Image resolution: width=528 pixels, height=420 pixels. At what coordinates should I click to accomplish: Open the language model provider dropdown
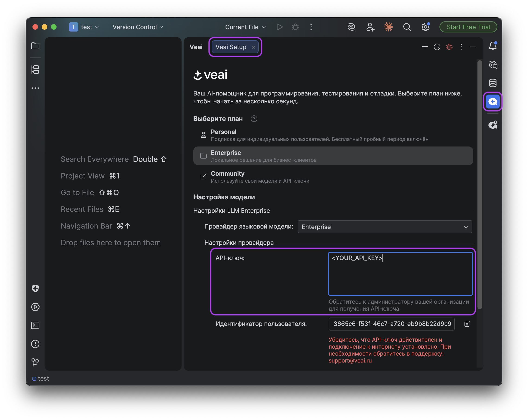click(385, 227)
